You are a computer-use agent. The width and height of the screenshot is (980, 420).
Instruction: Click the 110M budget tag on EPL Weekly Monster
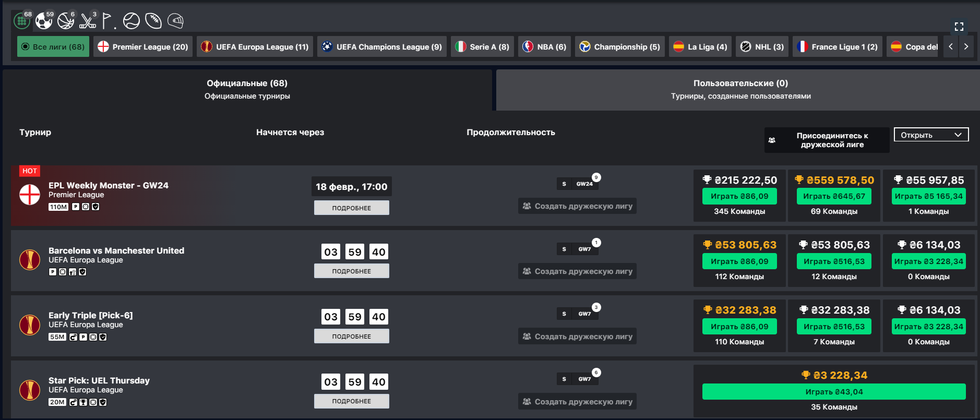click(x=58, y=207)
